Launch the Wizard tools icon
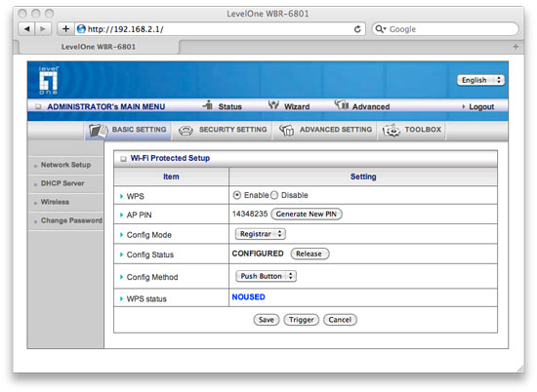This screenshot has height=392, width=537. tap(273, 104)
